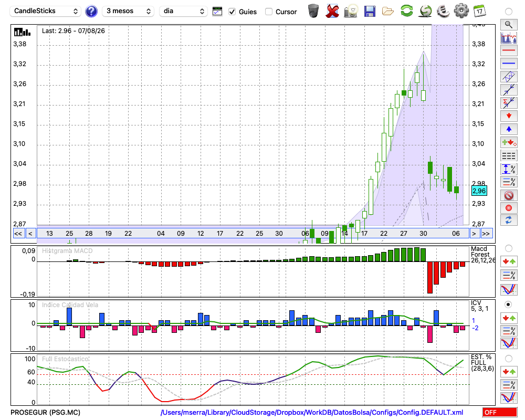Screen dimensions: 525x420
Task: Click the red X delete icon
Action: (332, 11)
